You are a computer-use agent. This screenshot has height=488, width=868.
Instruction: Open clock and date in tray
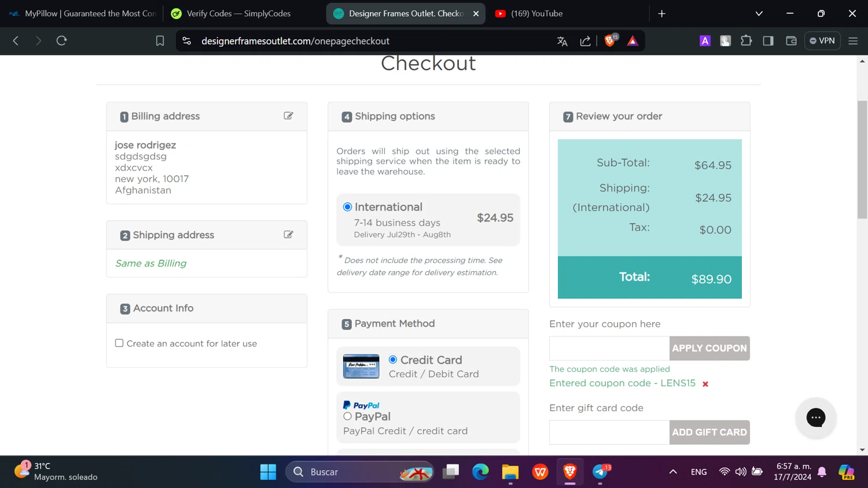[x=792, y=471]
